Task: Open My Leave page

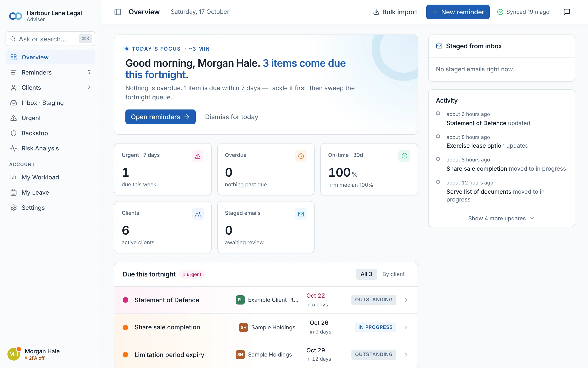Action: tap(50, 193)
